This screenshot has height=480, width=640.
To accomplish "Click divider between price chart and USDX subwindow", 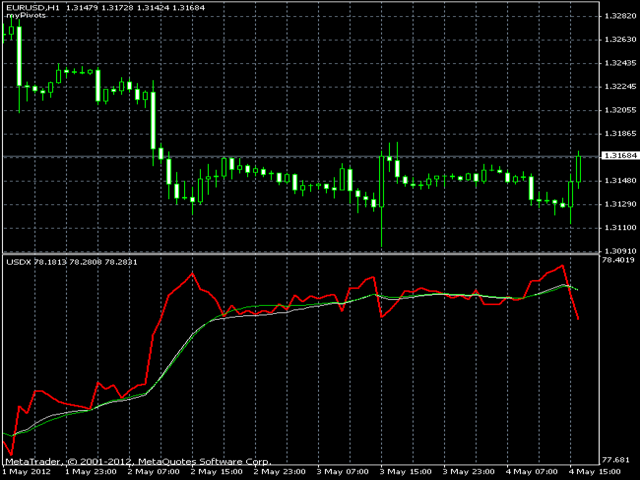I will pyautogui.click(x=300, y=254).
